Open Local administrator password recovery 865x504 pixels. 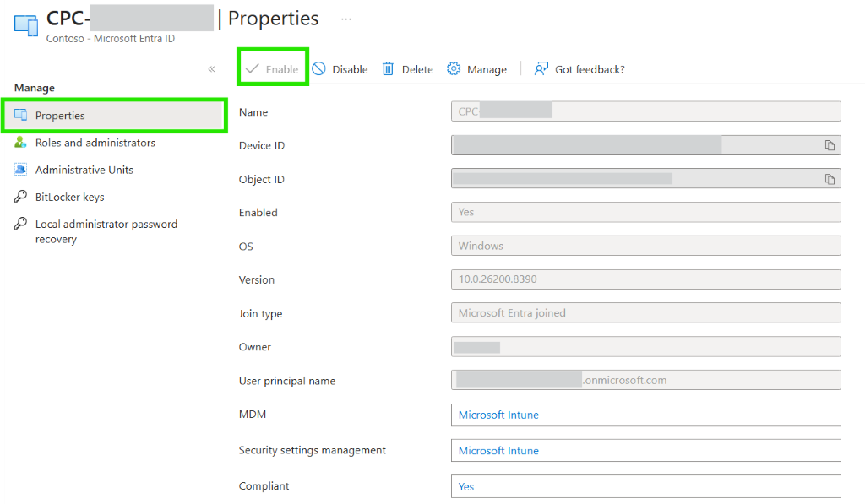[x=106, y=231]
